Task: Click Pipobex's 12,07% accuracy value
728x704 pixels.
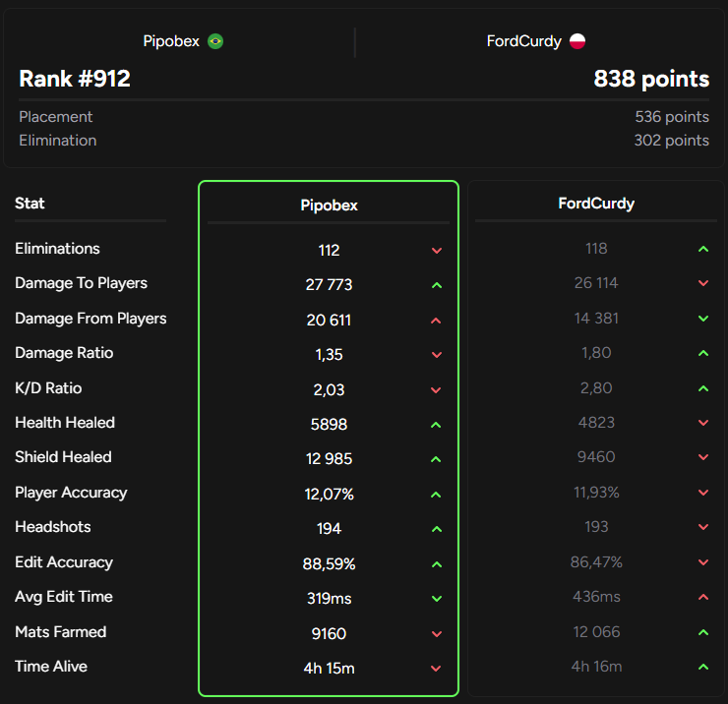Action: point(329,495)
